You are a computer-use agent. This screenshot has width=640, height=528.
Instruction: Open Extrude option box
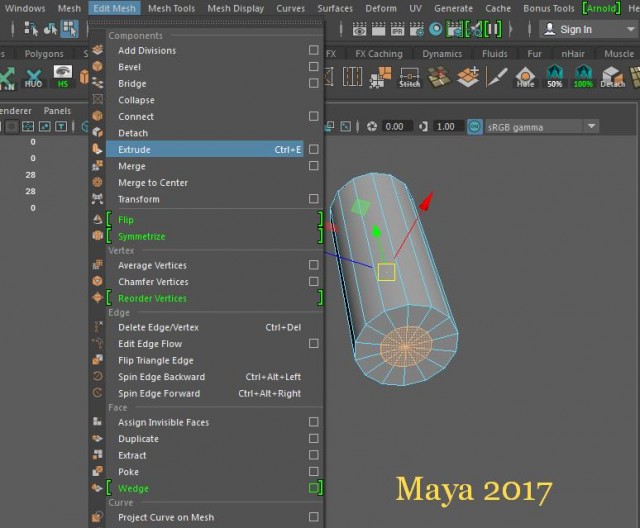pyautogui.click(x=313, y=149)
